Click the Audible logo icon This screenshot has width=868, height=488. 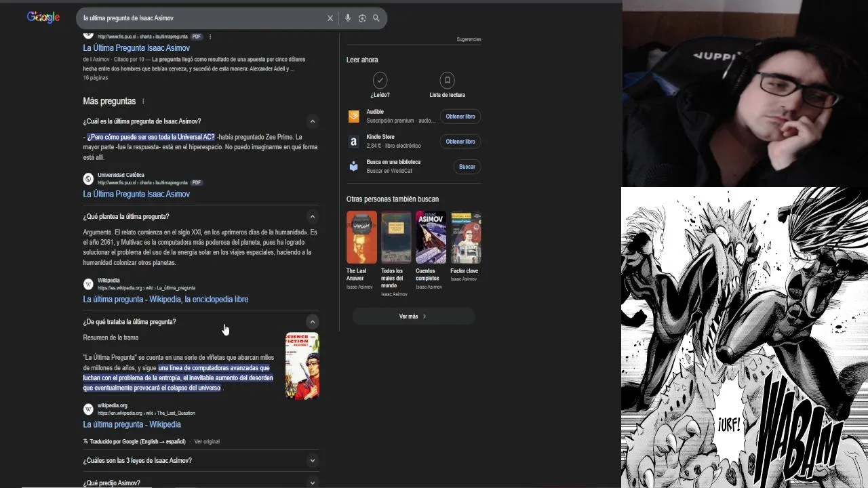tap(353, 117)
